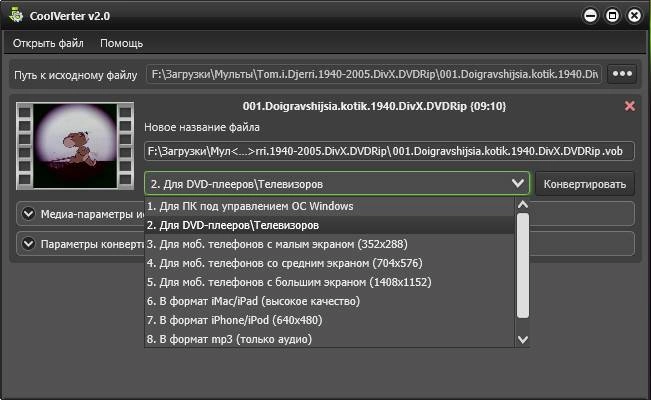This screenshot has height=400, width=651.
Task: Click the Конвертировать button
Action: coord(585,184)
